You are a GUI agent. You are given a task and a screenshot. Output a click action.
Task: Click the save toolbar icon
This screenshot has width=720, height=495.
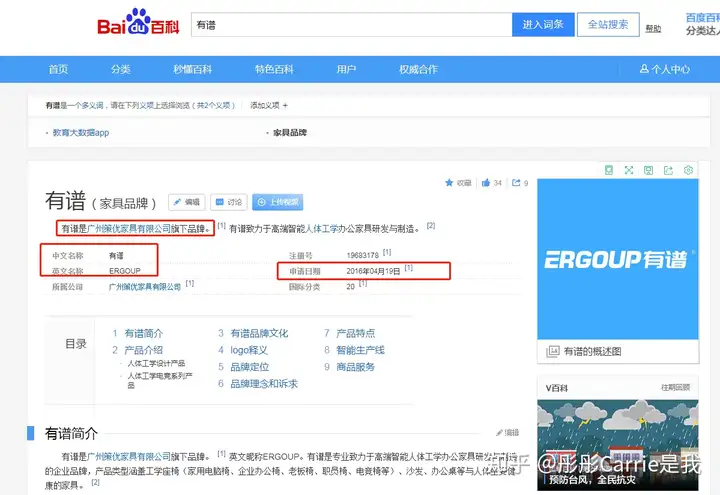coord(648,170)
